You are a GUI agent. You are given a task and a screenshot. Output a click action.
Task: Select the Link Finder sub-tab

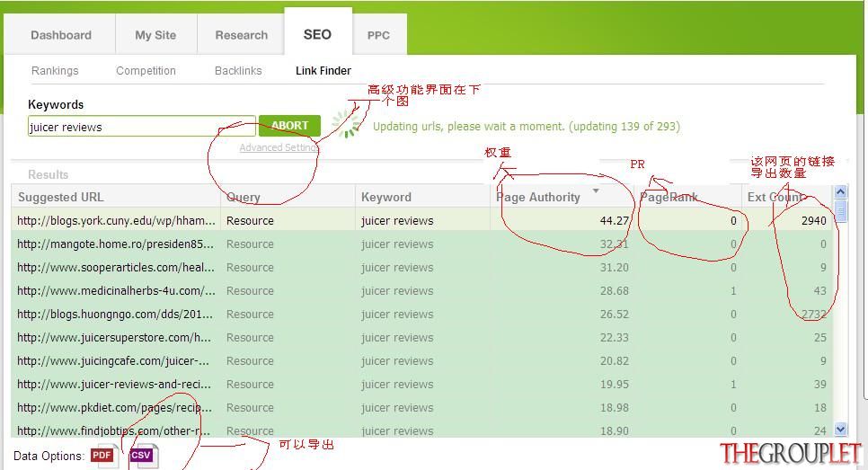[x=323, y=71]
